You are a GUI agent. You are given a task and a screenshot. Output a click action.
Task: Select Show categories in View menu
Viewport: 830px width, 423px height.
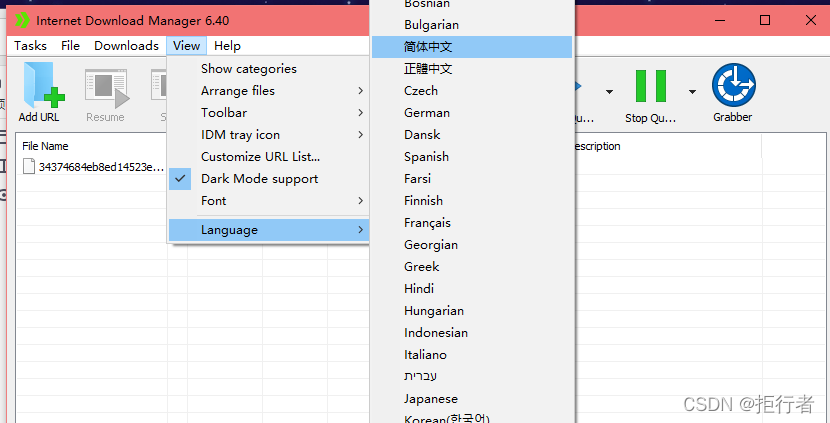268,69
